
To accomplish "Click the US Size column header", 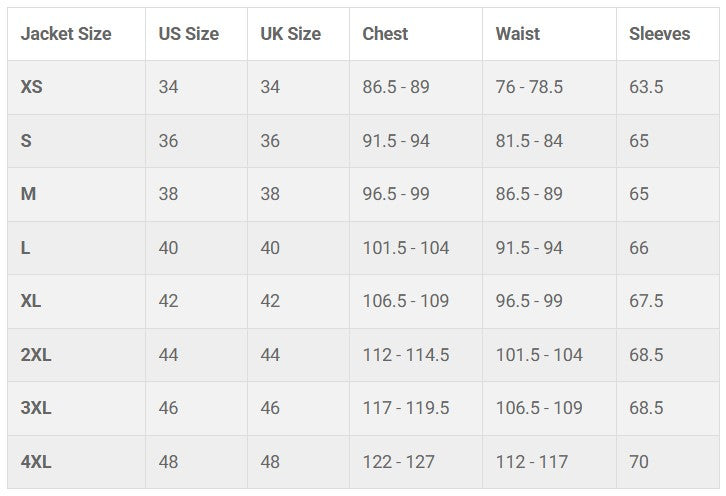I will [x=188, y=34].
